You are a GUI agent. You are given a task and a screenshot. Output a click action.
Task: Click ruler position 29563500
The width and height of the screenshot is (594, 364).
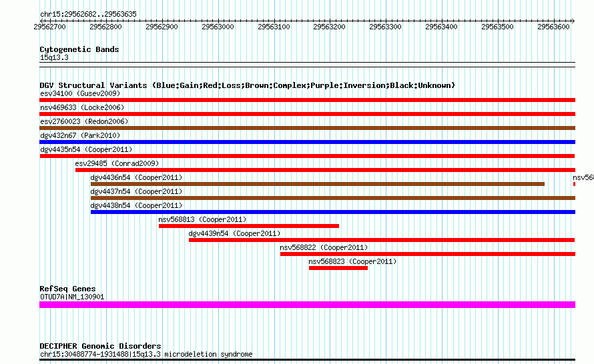pyautogui.click(x=497, y=27)
